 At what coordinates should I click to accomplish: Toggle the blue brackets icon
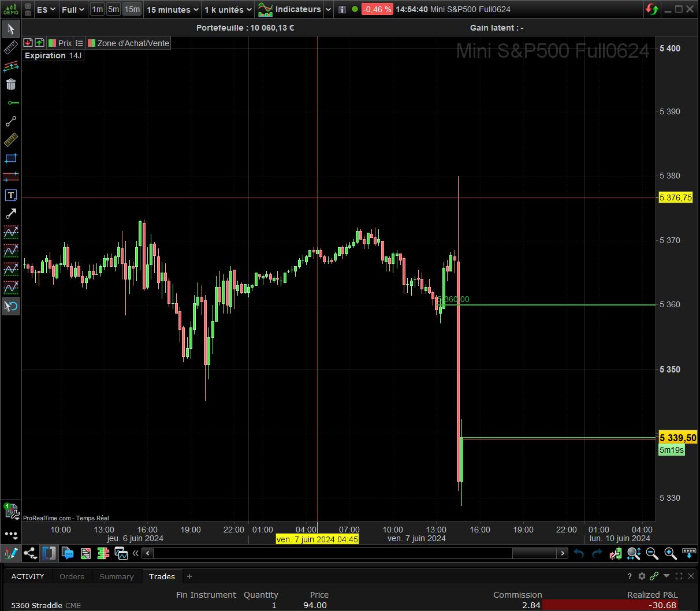pos(49,553)
